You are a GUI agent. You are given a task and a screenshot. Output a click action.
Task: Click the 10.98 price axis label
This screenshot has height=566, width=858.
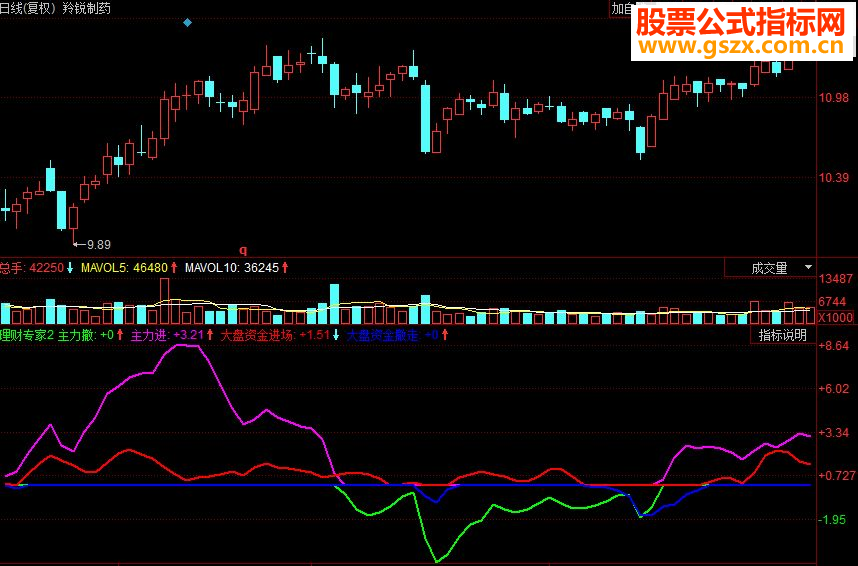833,98
